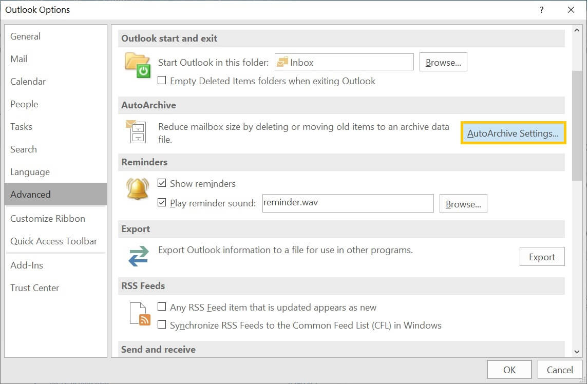The width and height of the screenshot is (588, 384).
Task: Click the 'Start Outlook in this folder:' label
Action: [214, 62]
